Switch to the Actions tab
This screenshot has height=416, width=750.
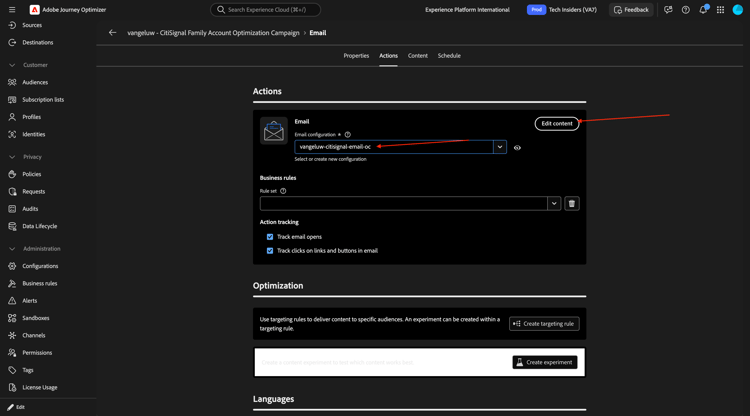point(388,56)
